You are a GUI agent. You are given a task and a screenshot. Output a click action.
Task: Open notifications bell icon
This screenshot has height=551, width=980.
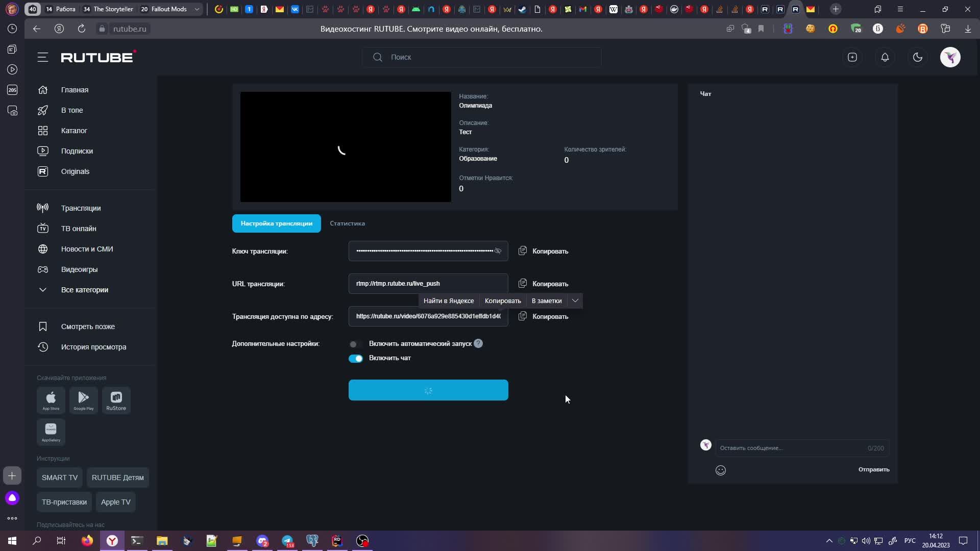(x=885, y=57)
